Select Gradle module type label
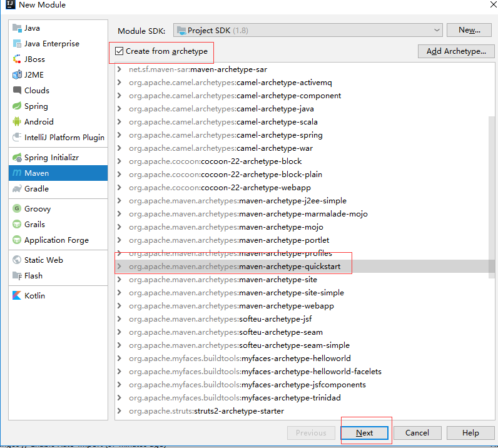The width and height of the screenshot is (498, 448). (36, 189)
